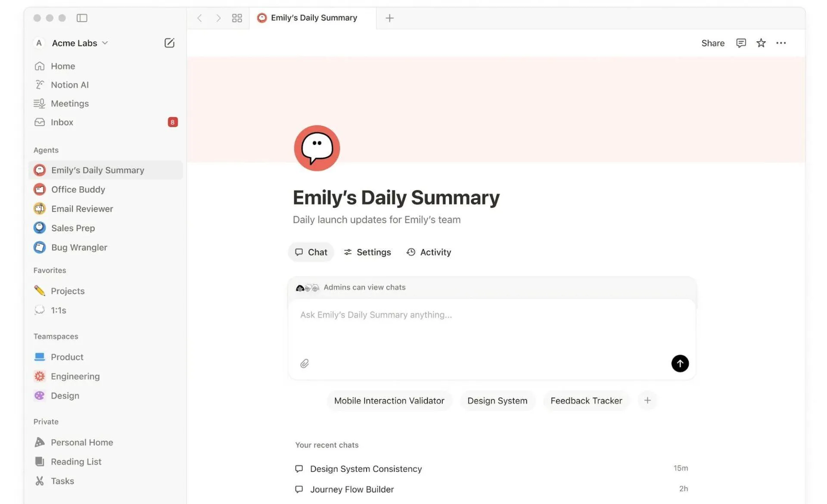Send message with black arrow button
The image size is (827, 504).
680,364
